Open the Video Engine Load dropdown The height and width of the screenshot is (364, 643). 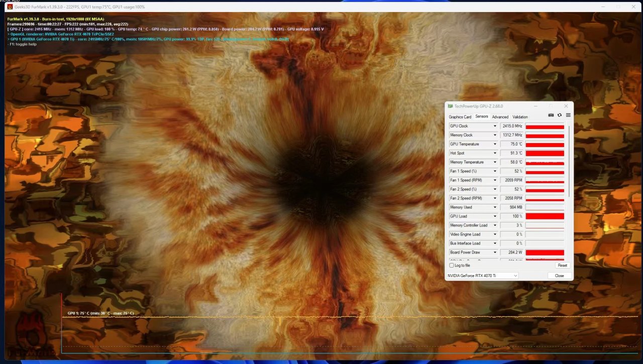495,234
